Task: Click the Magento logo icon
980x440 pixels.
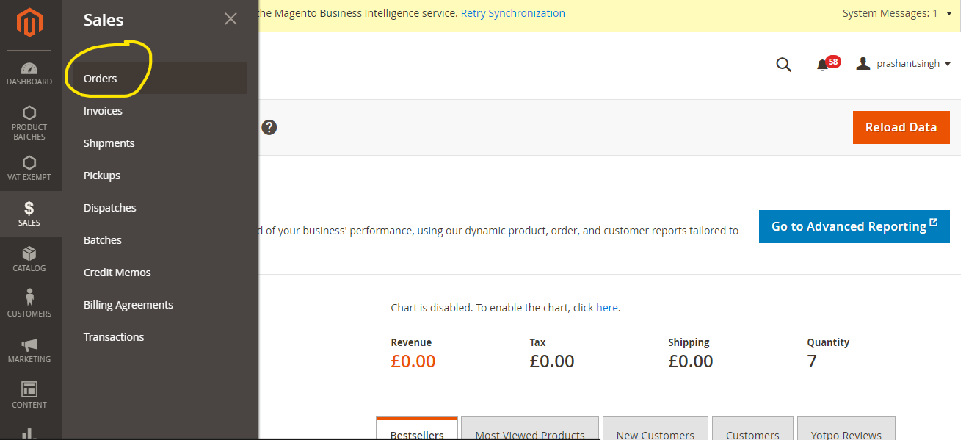Action: [x=29, y=23]
